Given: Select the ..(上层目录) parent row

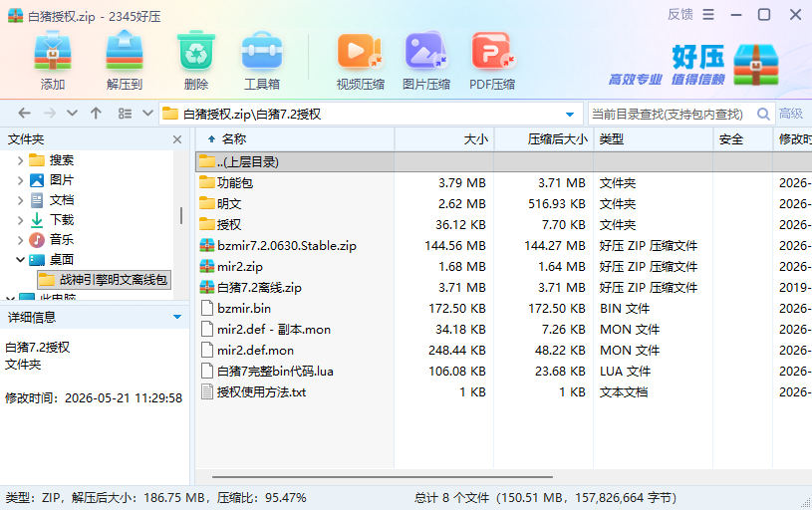Looking at the screenshot, I should (x=503, y=161).
